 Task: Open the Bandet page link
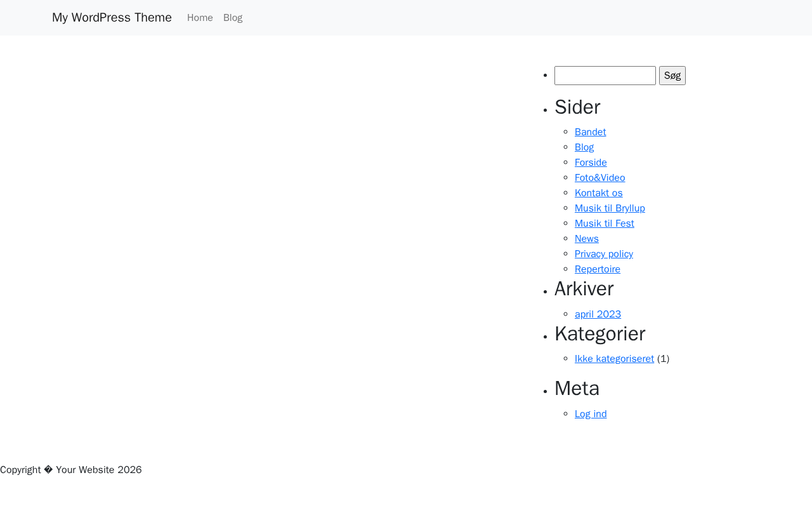click(x=590, y=132)
